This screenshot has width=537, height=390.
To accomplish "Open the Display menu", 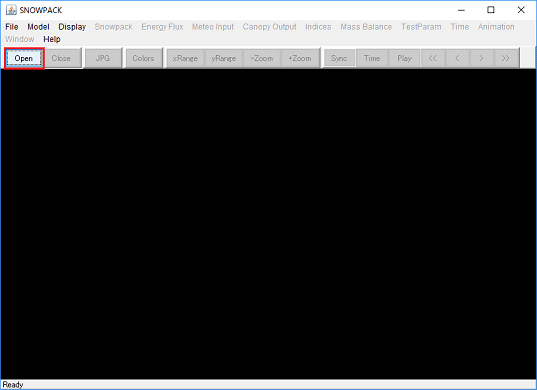I will click(72, 27).
